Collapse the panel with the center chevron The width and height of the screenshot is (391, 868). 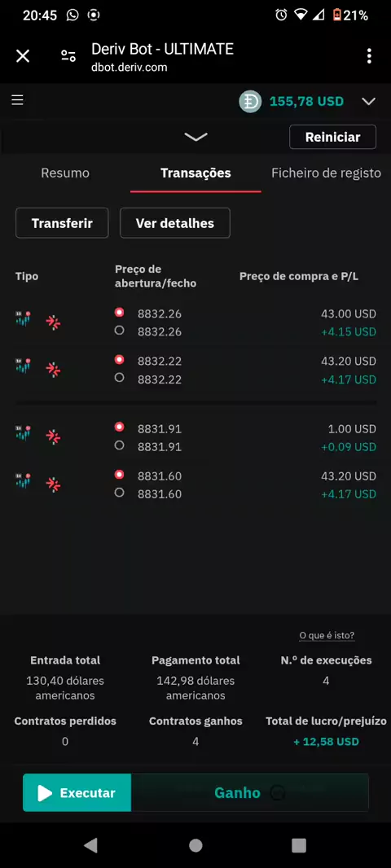[x=195, y=137]
